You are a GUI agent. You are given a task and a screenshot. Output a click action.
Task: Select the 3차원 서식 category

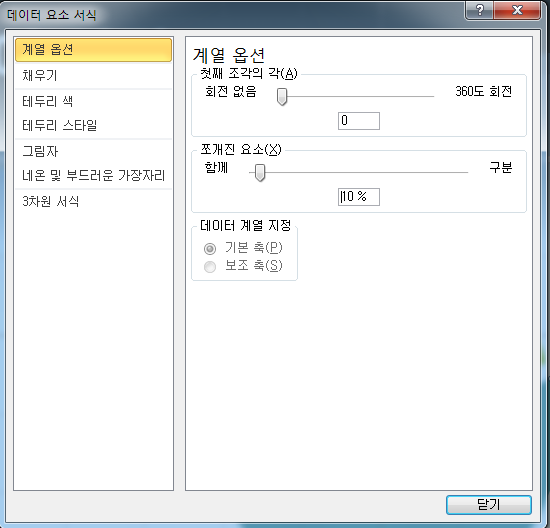tap(93, 201)
